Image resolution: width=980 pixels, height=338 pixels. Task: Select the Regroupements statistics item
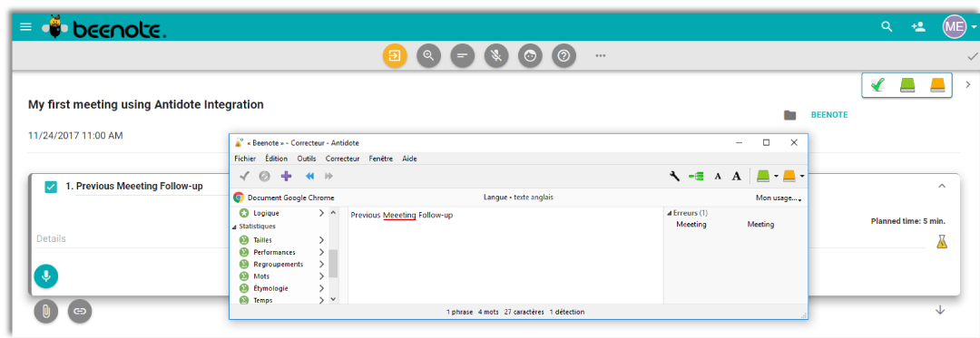(279, 265)
